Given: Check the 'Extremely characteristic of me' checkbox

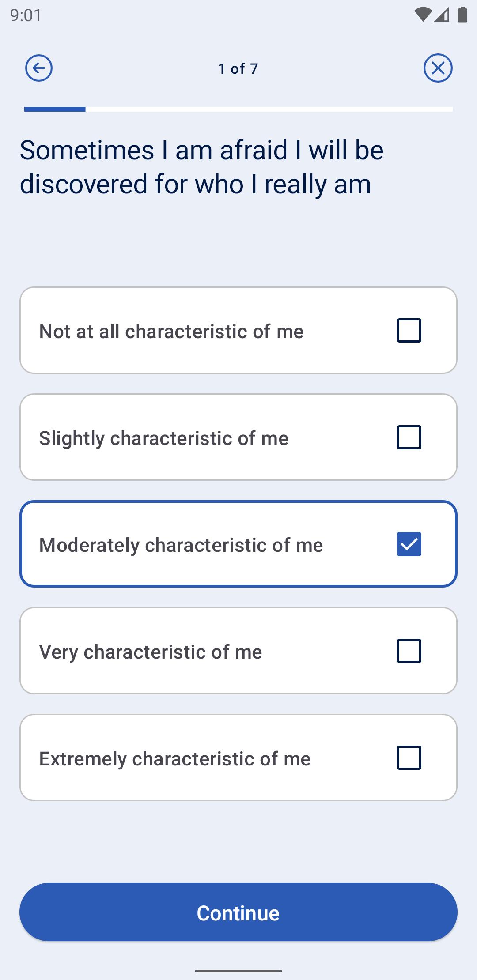Looking at the screenshot, I should coord(409,758).
